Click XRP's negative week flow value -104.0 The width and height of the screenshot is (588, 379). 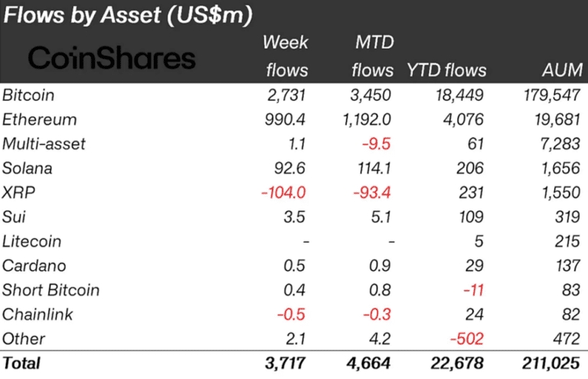point(285,192)
